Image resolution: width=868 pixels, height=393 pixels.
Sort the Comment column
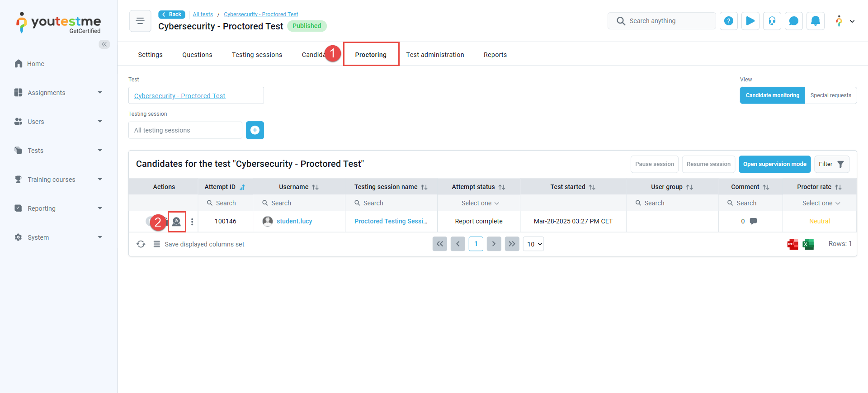pyautogui.click(x=766, y=187)
